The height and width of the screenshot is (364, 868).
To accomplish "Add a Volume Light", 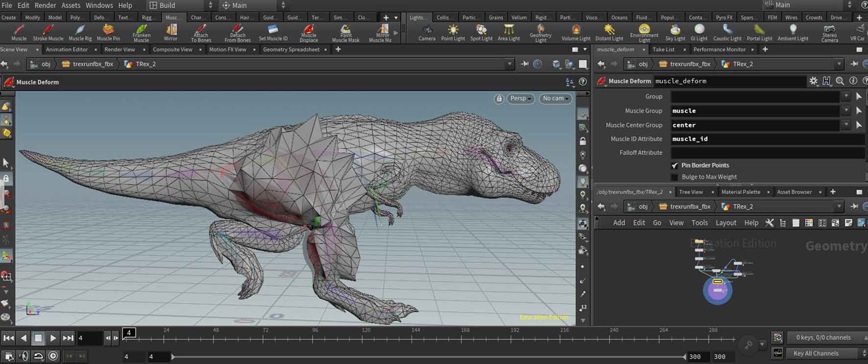I will 576,33.
